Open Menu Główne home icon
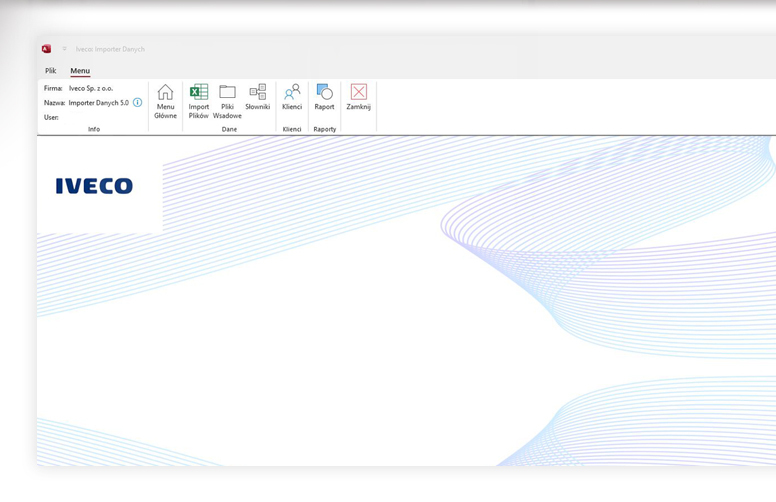 pos(165,93)
